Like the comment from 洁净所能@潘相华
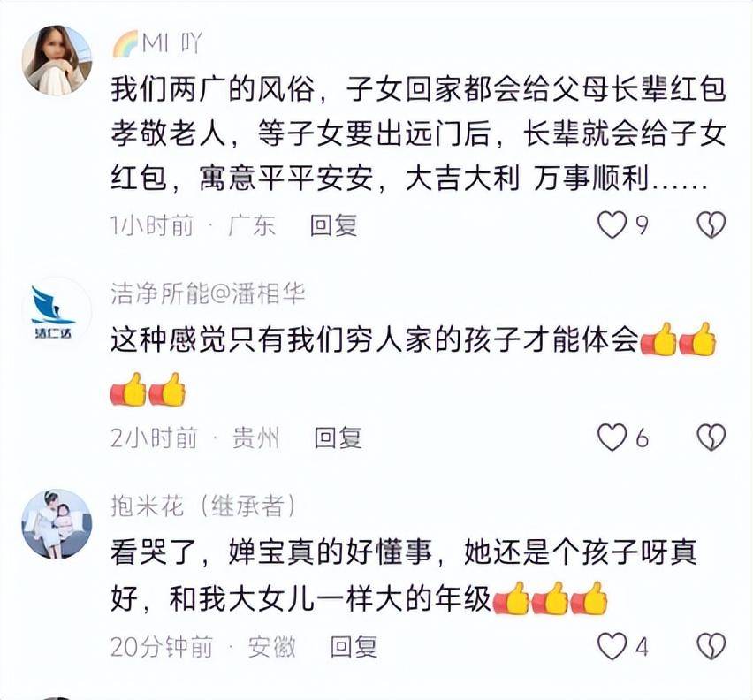The width and height of the screenshot is (753, 700). (612, 437)
